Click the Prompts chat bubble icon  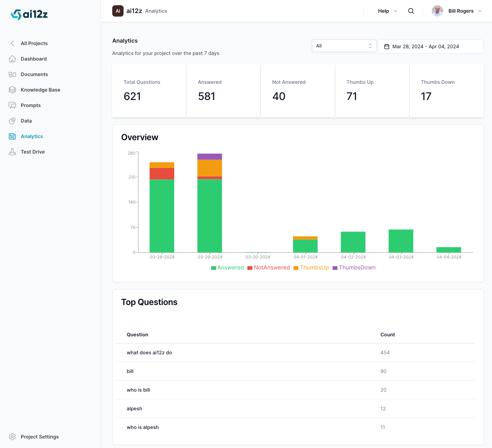click(12, 105)
